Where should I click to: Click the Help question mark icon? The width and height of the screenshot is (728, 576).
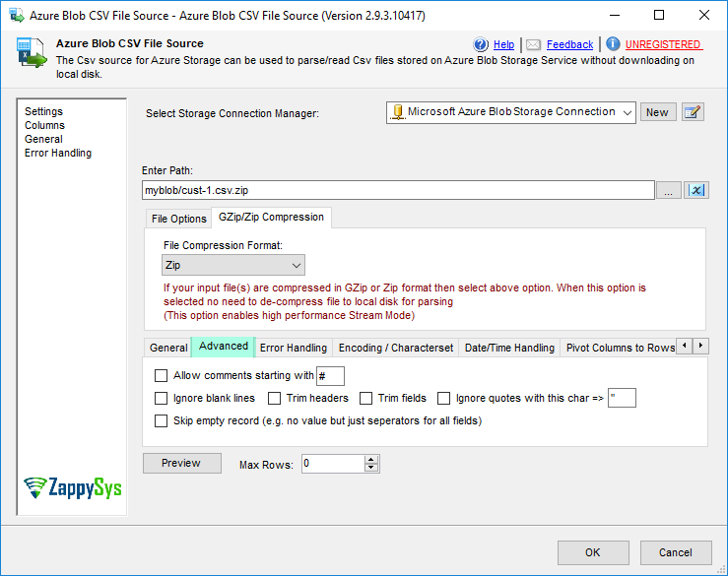click(481, 44)
